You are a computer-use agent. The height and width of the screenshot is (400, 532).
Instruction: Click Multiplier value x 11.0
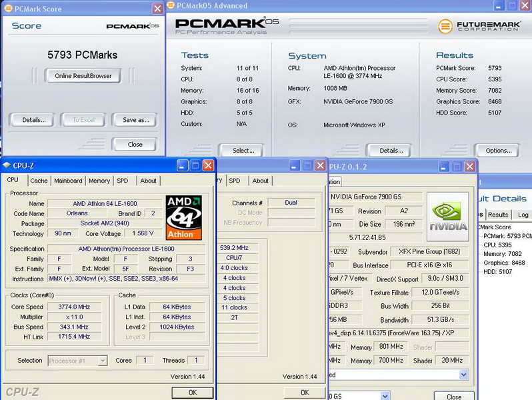coord(74,317)
